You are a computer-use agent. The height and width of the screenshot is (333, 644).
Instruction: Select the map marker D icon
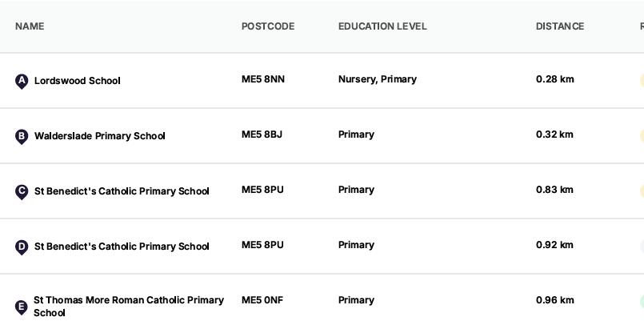pos(22,247)
